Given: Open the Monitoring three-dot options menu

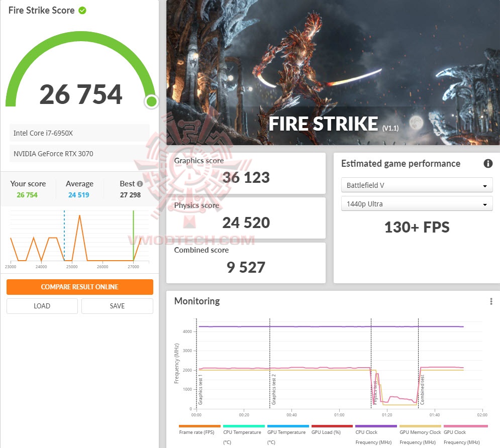Looking at the screenshot, I should click(x=491, y=301).
